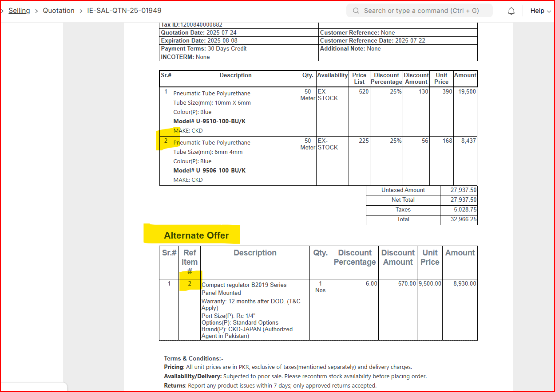Viewport: 555px width, 392px height.
Task: Click the Quotation Date 2025-07-24 row
Action: click(x=199, y=33)
